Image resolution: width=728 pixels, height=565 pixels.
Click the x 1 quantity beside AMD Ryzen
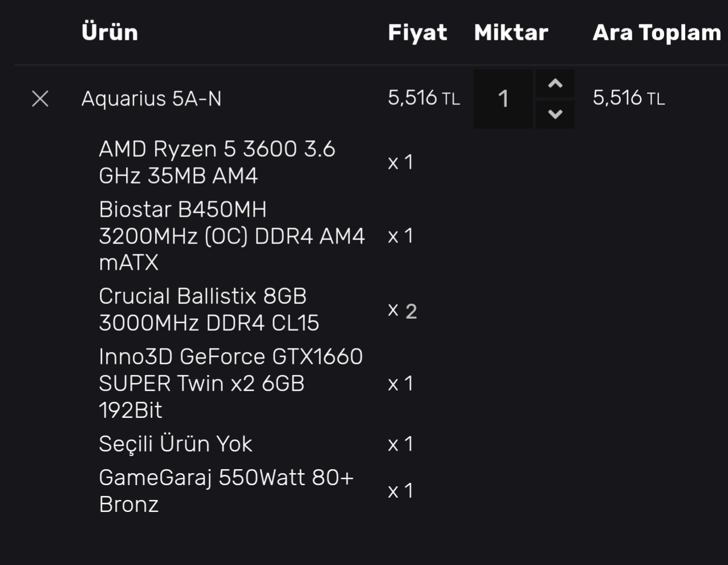pos(400,163)
